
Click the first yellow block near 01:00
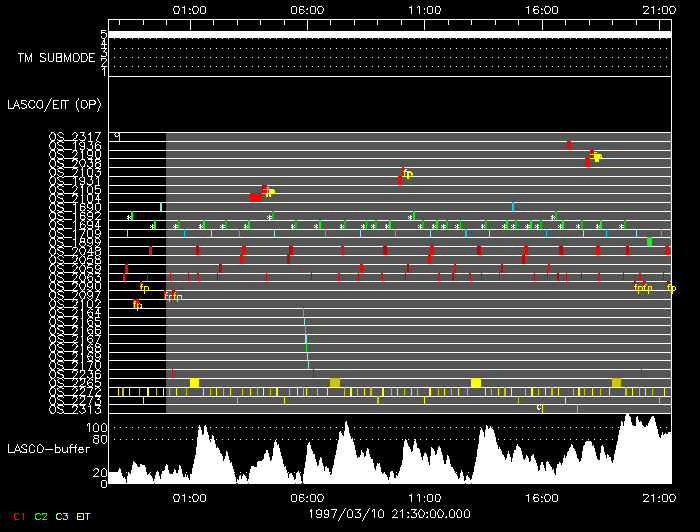194,383
